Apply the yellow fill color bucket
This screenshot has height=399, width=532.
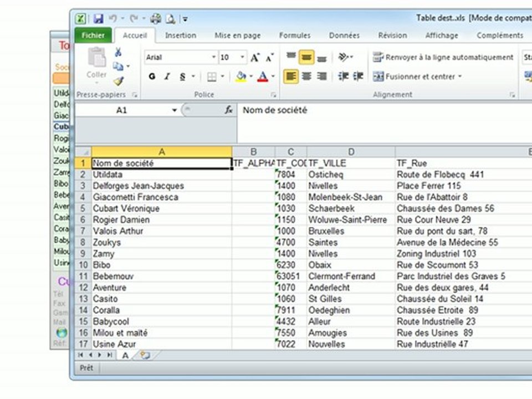click(x=241, y=76)
